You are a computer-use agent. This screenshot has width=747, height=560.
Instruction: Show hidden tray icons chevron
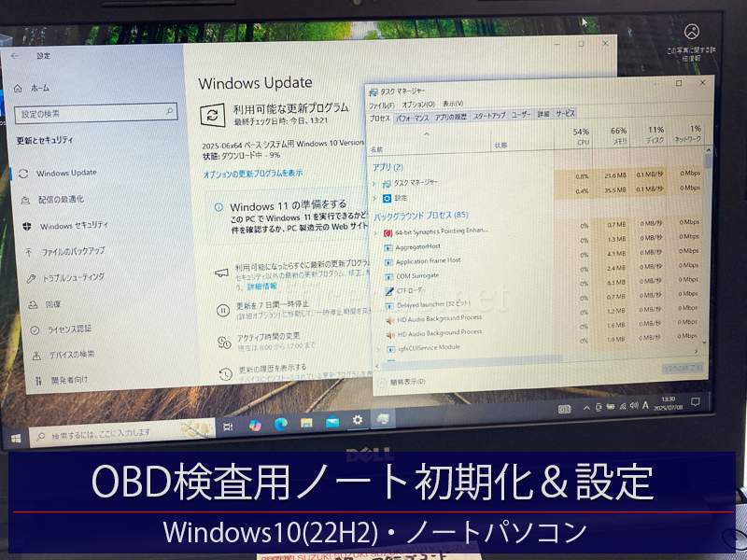[x=586, y=408]
